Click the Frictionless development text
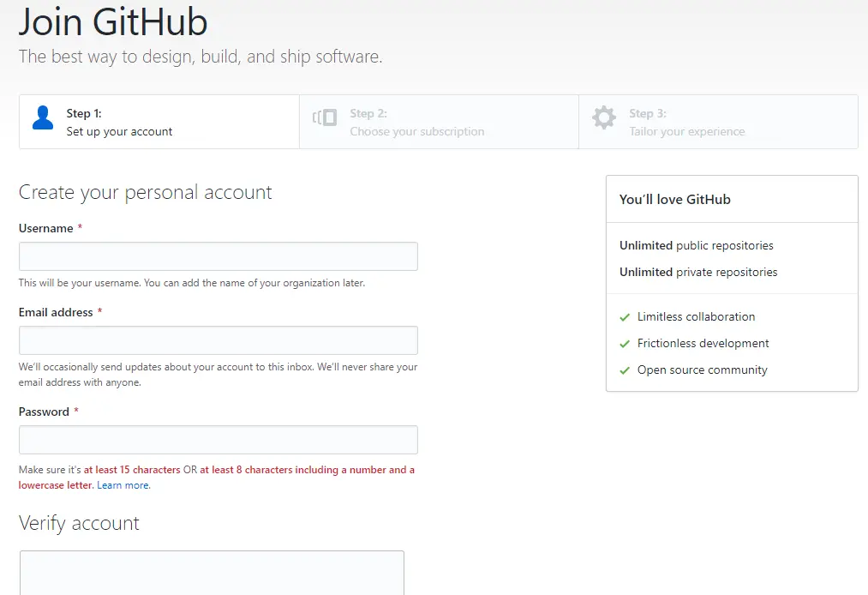This screenshot has height=595, width=868. click(703, 344)
